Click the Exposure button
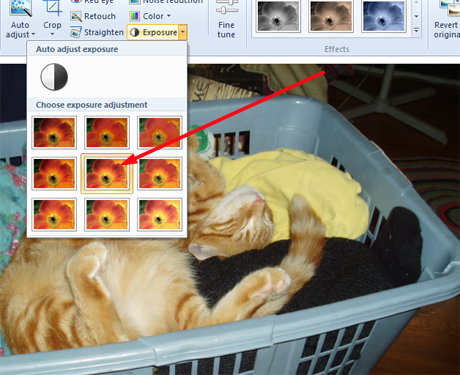 [153, 32]
